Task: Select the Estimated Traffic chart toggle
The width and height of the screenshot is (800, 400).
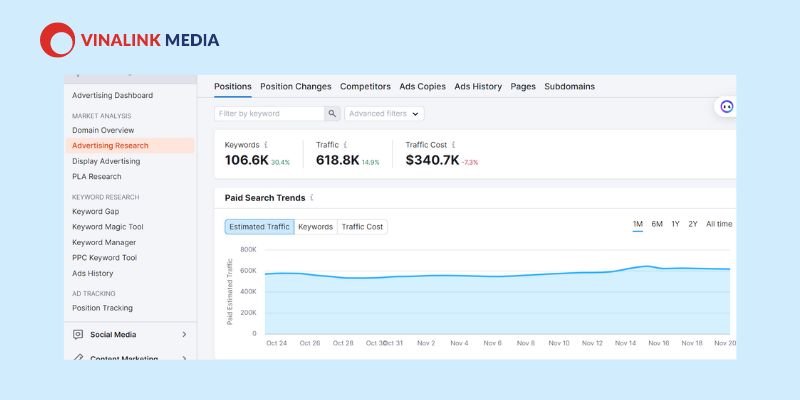Action: (x=259, y=227)
